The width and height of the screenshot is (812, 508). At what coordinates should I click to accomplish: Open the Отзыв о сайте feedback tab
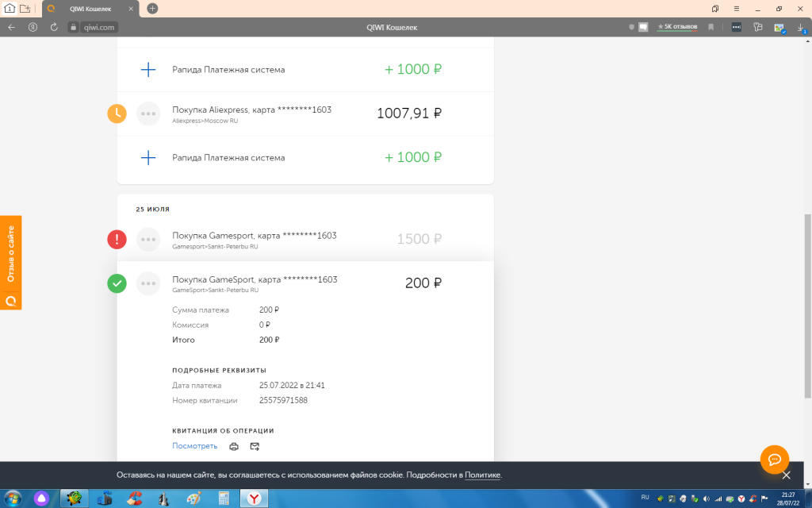click(11, 262)
